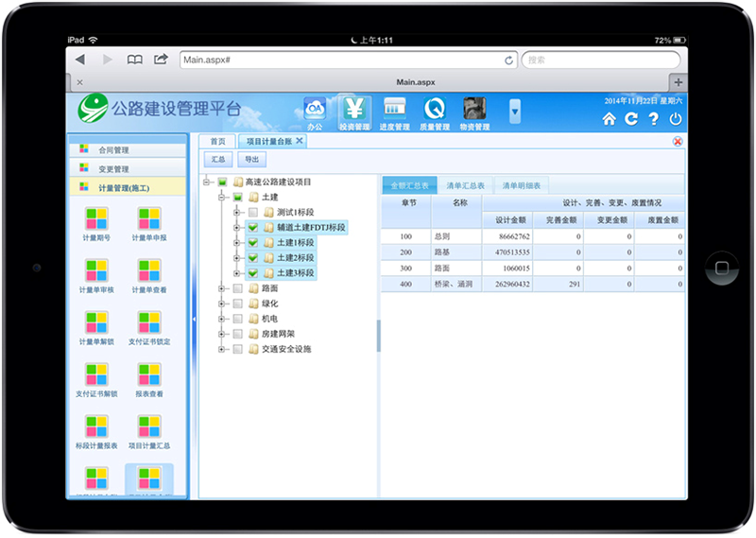This screenshot has width=756, height=538.
Task: Open the 计量管理(施工) accordion section
Action: [x=128, y=187]
